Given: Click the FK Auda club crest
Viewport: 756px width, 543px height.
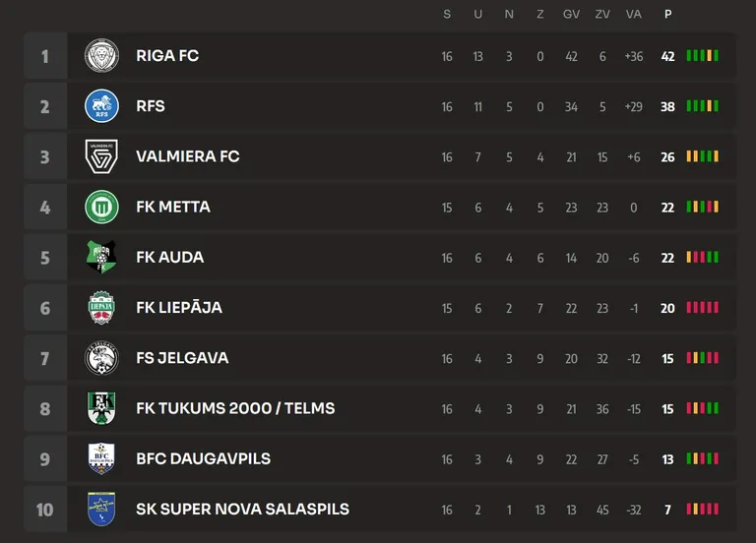Looking at the screenshot, I should point(101,258).
